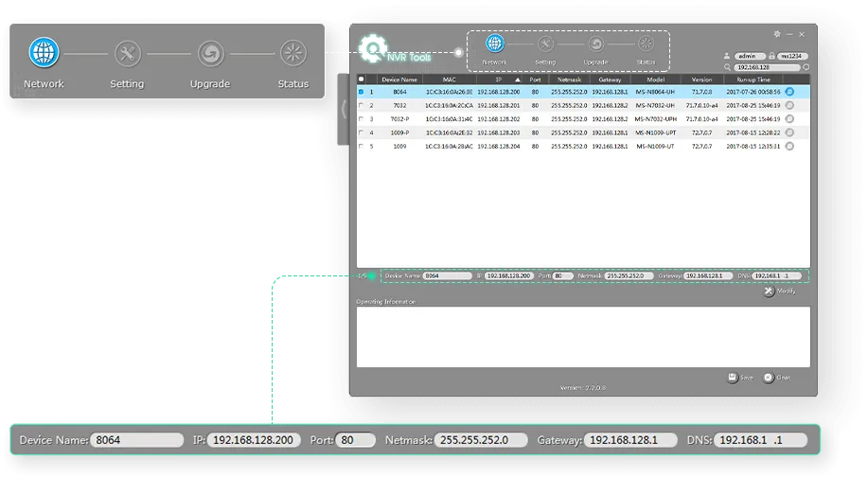Open browser icon for MS-N1009-UT row
The width and height of the screenshot is (868, 478).
pos(790,146)
